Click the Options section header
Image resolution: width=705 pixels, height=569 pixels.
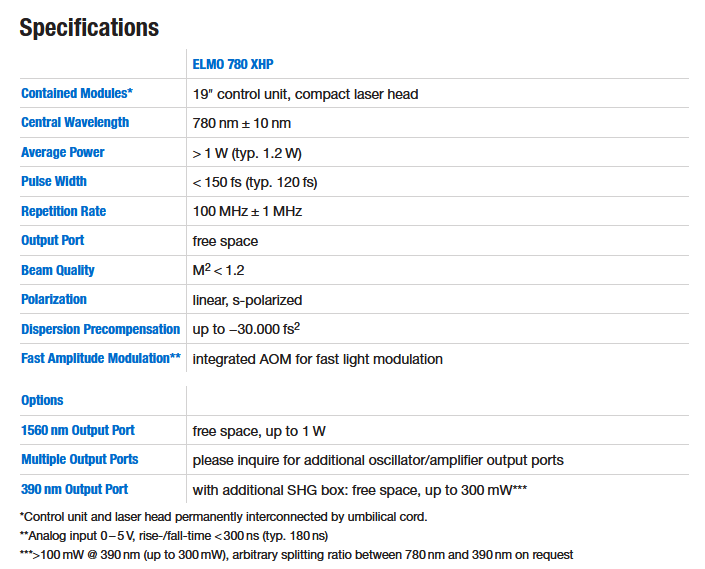coord(42,400)
